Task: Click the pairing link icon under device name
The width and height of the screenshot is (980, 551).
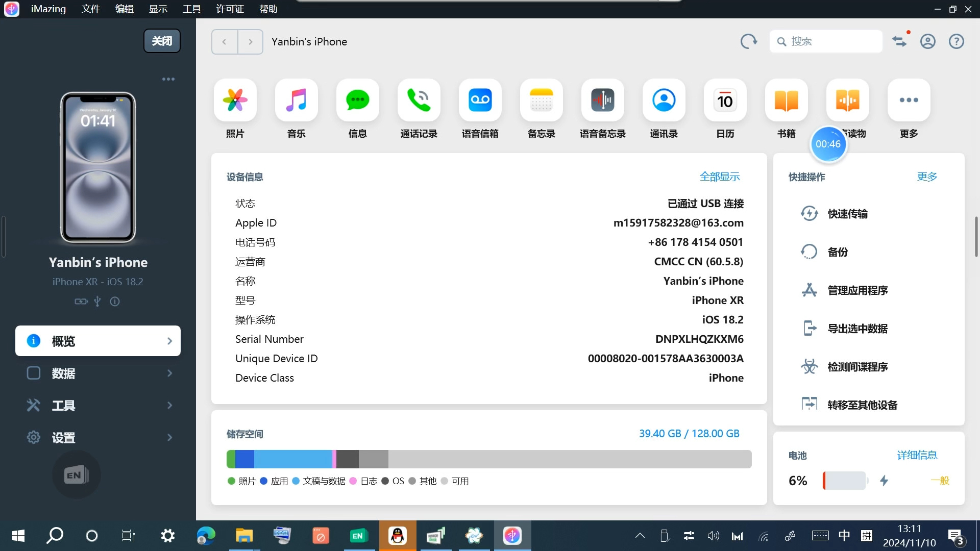Action: [81, 302]
